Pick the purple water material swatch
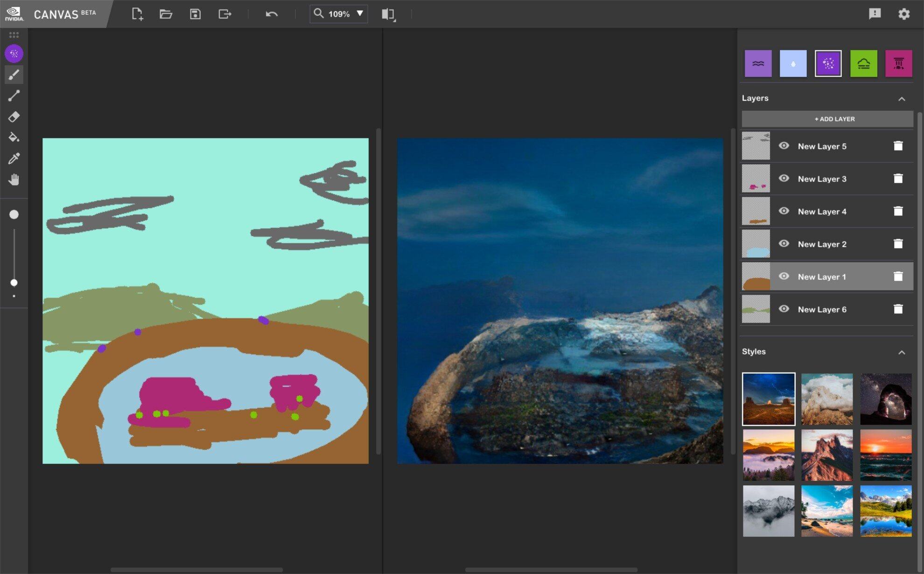 (x=758, y=63)
